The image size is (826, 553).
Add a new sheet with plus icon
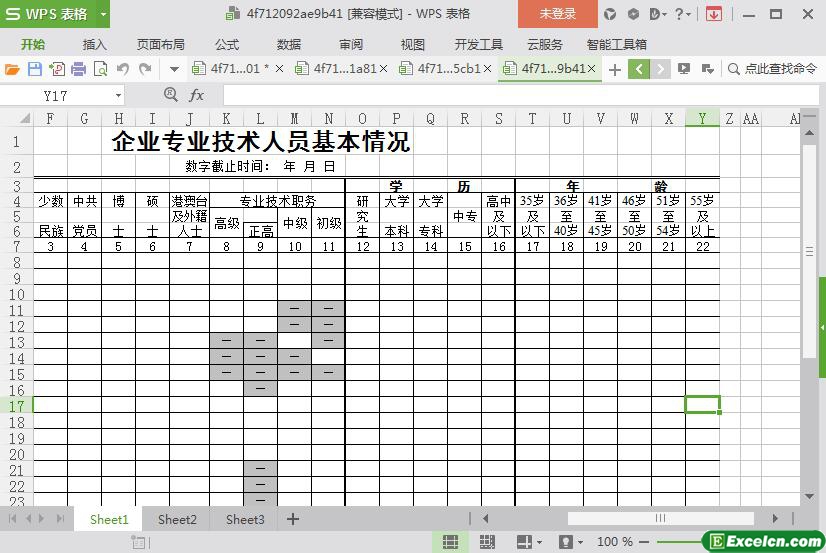[x=293, y=519]
